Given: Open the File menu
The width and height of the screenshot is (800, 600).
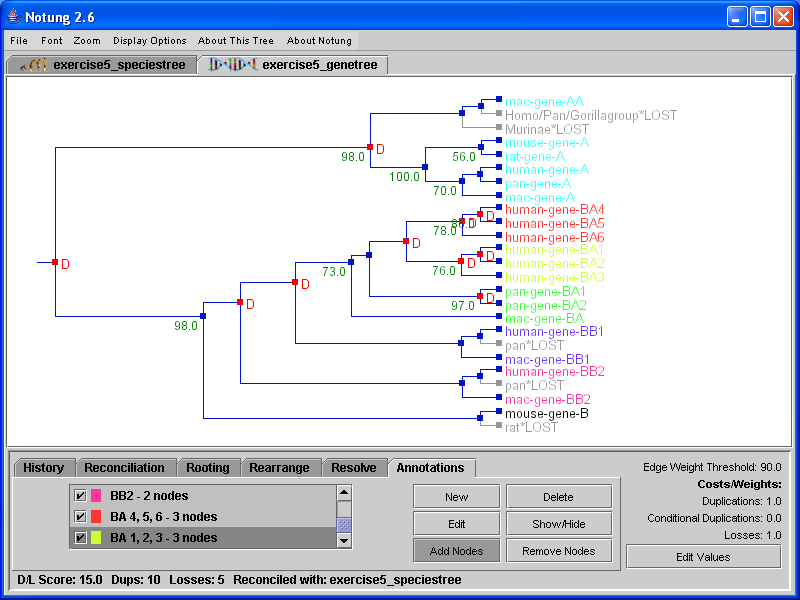Looking at the screenshot, I should 19,41.
